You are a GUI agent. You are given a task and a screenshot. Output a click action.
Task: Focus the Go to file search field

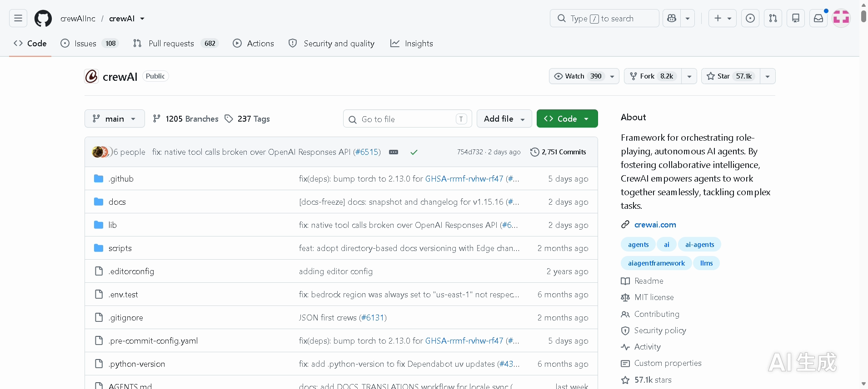pos(407,119)
